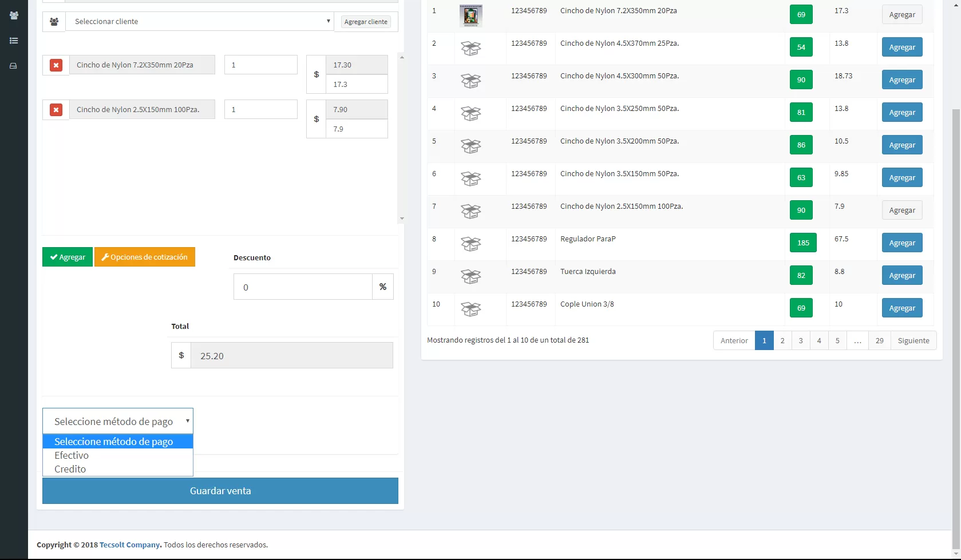Click the list icon in left sidebar
The image size is (961, 560).
pos(14,41)
